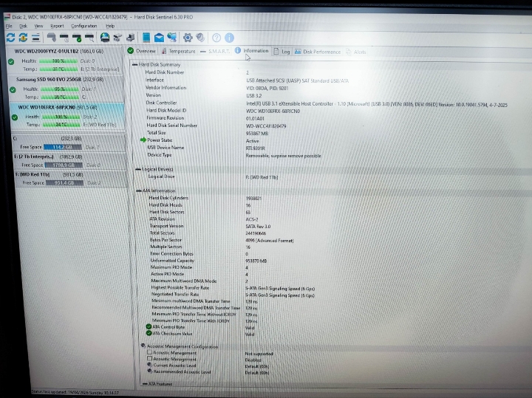Click the computer tower toolbar icon
The image size is (532, 398).
[130, 38]
